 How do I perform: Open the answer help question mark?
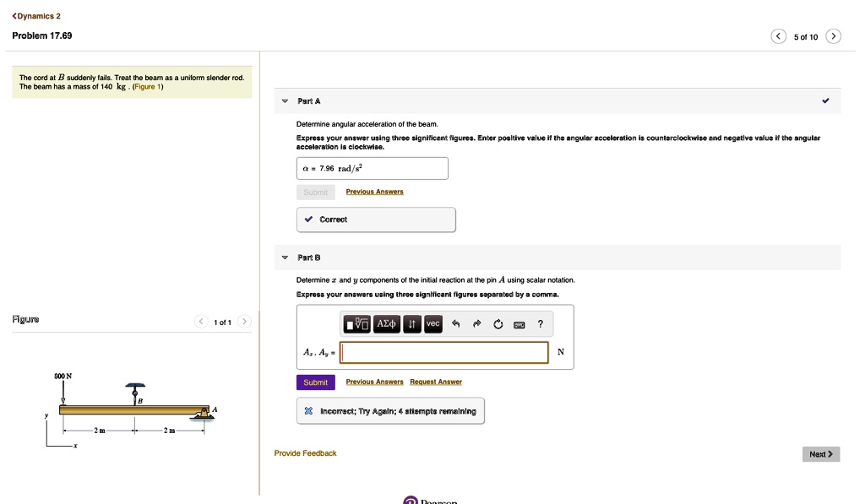540,323
